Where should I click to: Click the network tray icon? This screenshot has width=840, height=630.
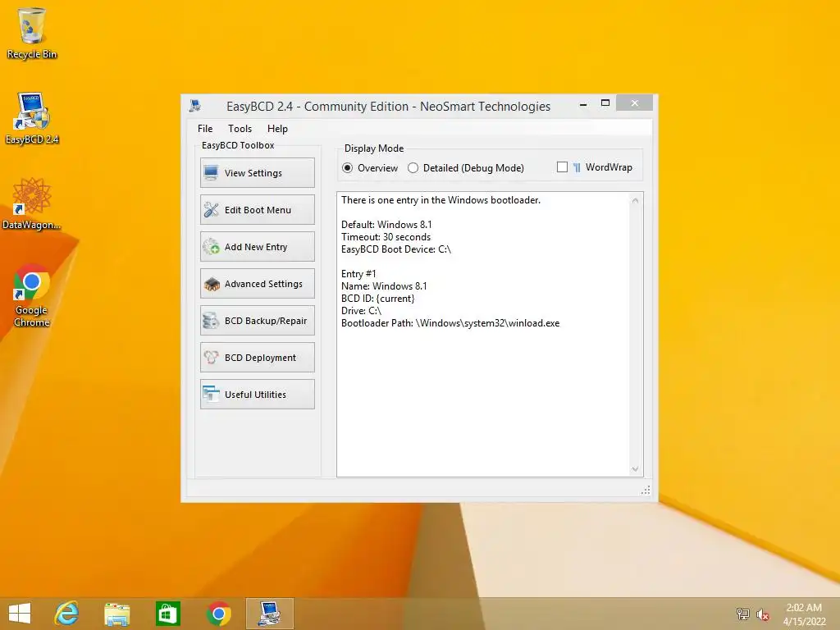tap(743, 614)
